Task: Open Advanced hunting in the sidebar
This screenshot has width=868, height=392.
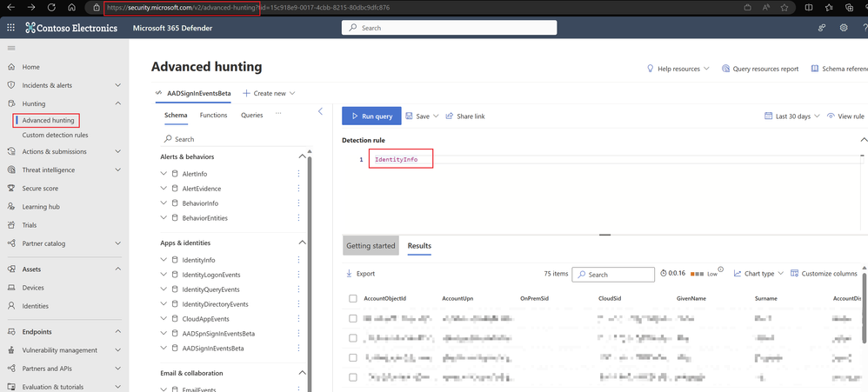Action: (x=48, y=121)
